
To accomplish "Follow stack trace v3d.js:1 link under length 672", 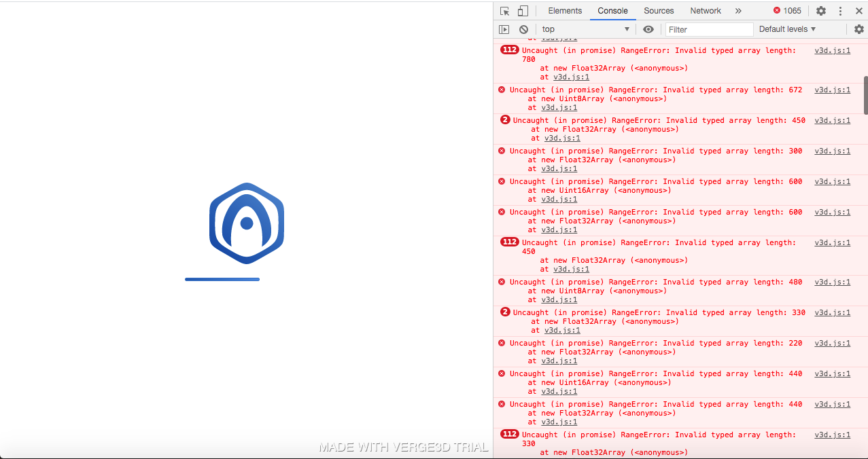I will pyautogui.click(x=559, y=107).
